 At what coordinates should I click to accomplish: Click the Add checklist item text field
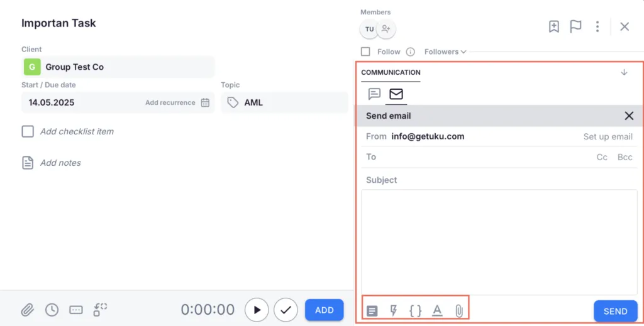(77, 131)
